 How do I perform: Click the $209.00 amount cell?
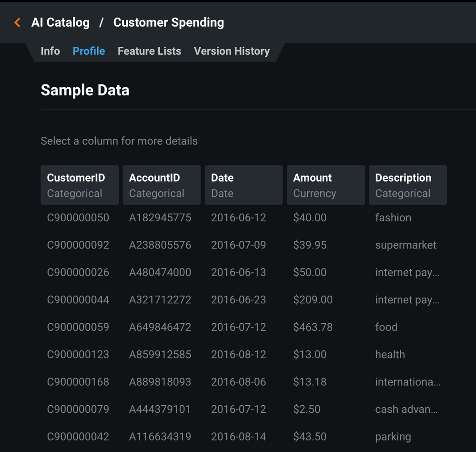click(x=313, y=300)
